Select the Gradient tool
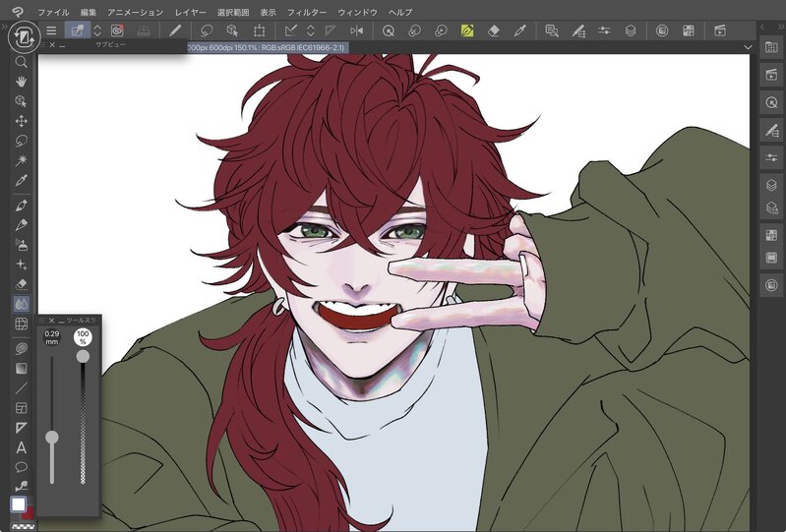 (x=21, y=369)
